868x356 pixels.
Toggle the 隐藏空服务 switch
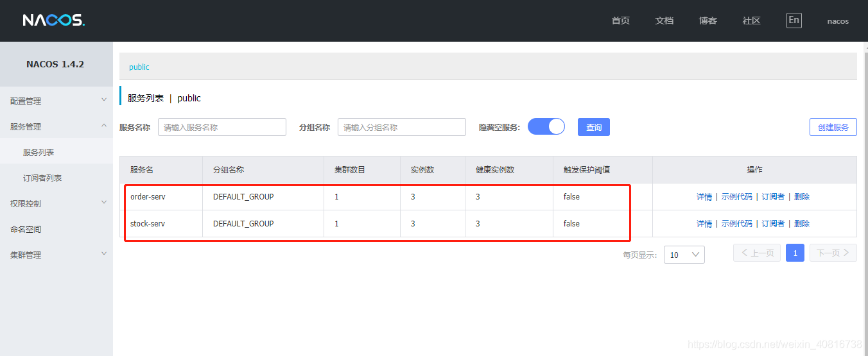click(x=546, y=127)
